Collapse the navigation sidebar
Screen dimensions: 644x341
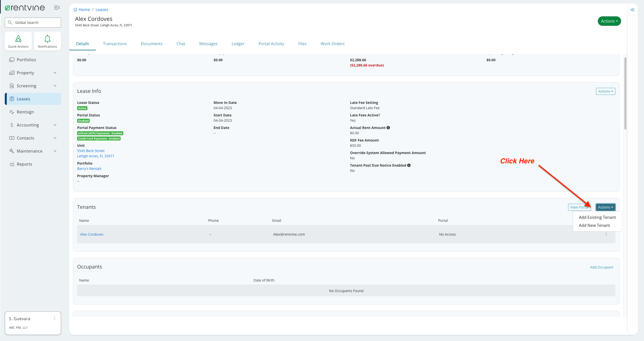point(57,7)
